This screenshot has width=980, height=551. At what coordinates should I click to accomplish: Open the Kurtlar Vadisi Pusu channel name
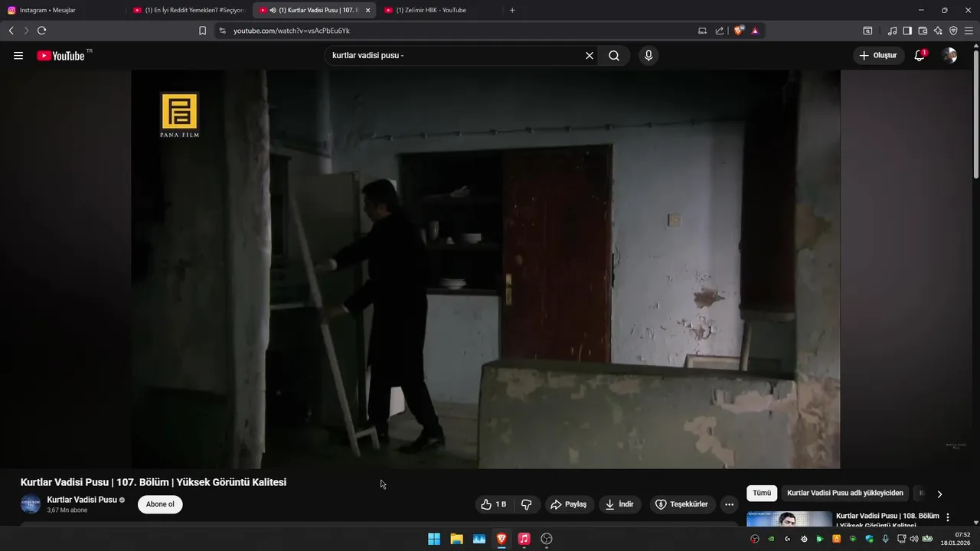pyautogui.click(x=82, y=500)
